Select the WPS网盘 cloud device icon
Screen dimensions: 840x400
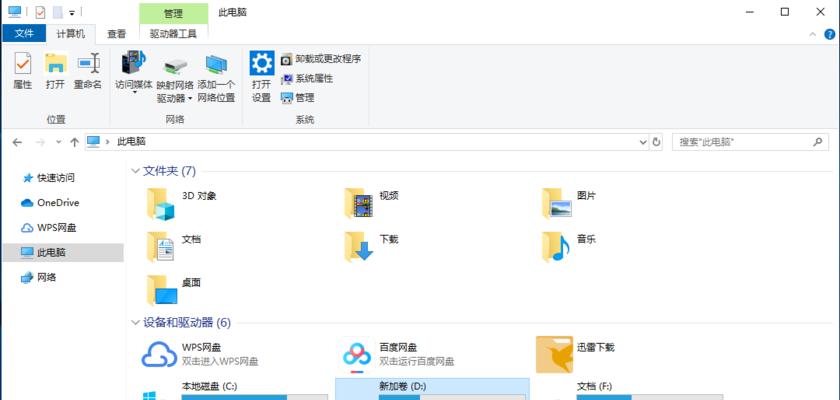[159, 354]
